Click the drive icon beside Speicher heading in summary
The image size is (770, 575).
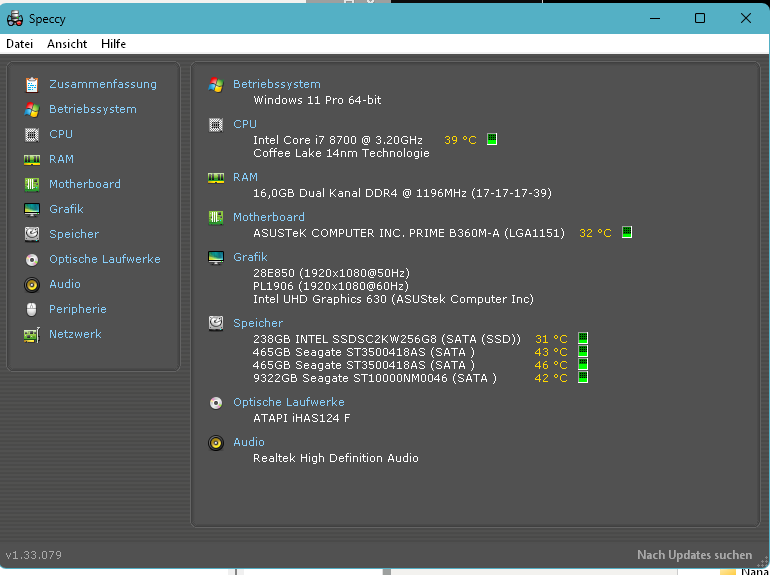point(216,323)
